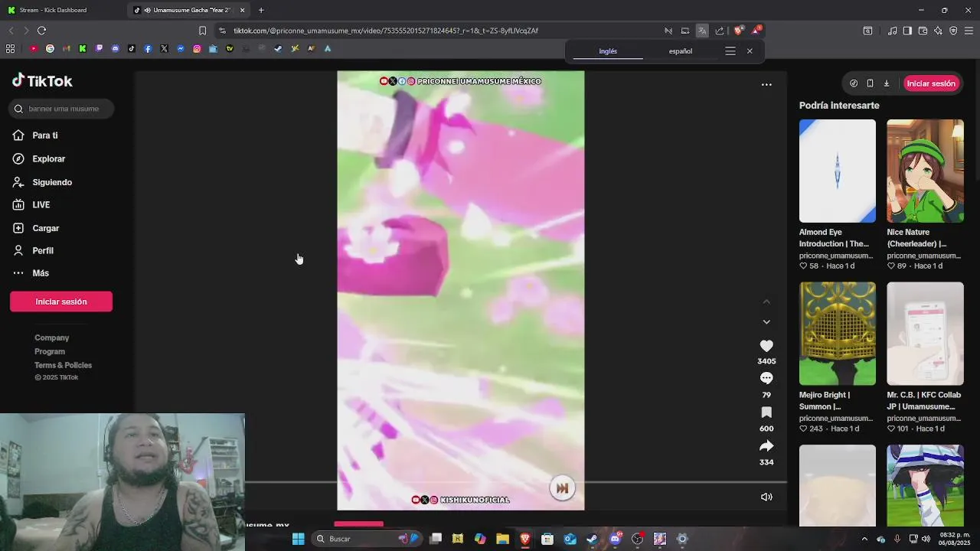980x551 pixels.
Task: Open the Leo AI sparkle icon
Action: coord(938,31)
